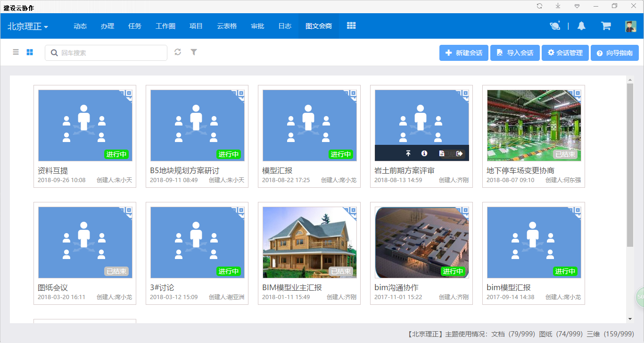Viewport: 644px width, 343px height.
Task: Open the 资料互提 session thumbnail
Action: pyautogui.click(x=85, y=125)
